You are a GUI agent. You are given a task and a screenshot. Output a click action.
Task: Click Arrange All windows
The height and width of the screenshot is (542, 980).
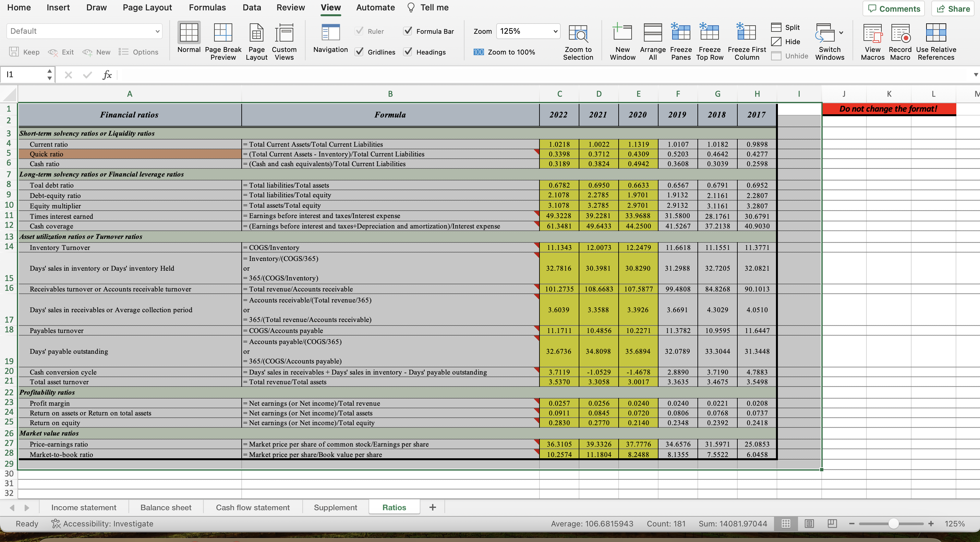click(x=652, y=42)
